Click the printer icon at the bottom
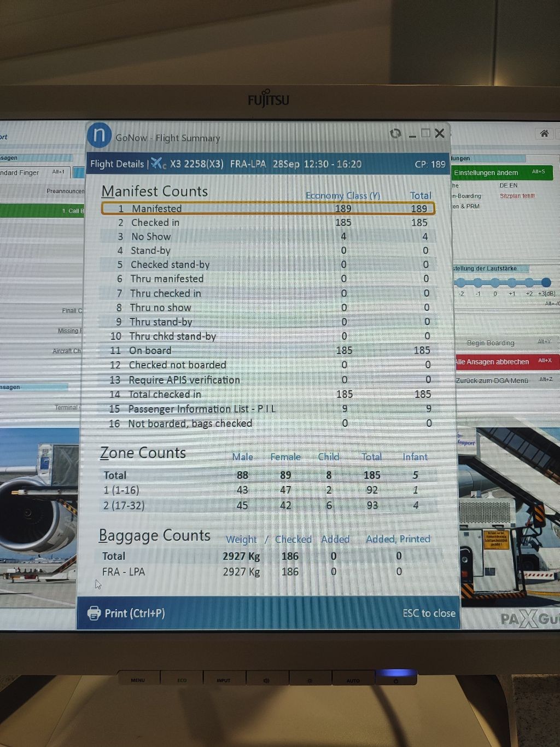 94,613
